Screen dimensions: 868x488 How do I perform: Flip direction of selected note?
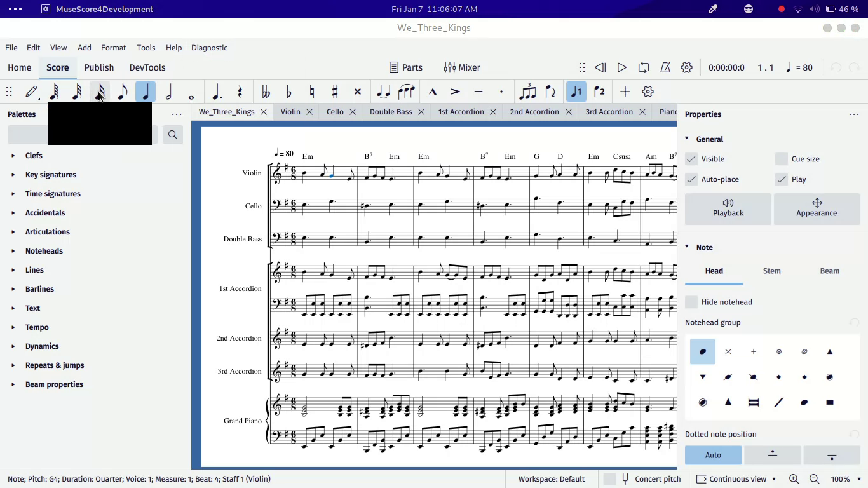click(x=550, y=91)
